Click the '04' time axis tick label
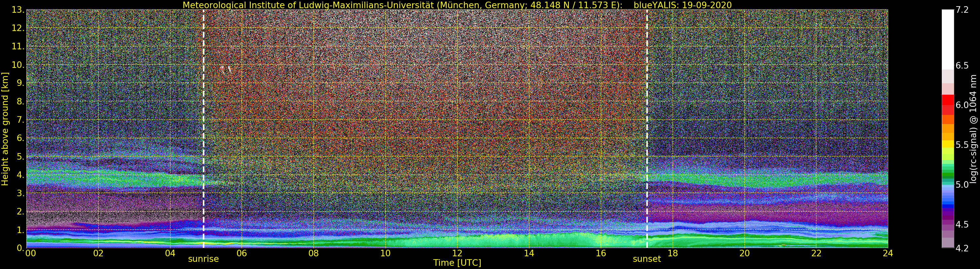Viewport: 980px width, 269px height. pos(170,253)
